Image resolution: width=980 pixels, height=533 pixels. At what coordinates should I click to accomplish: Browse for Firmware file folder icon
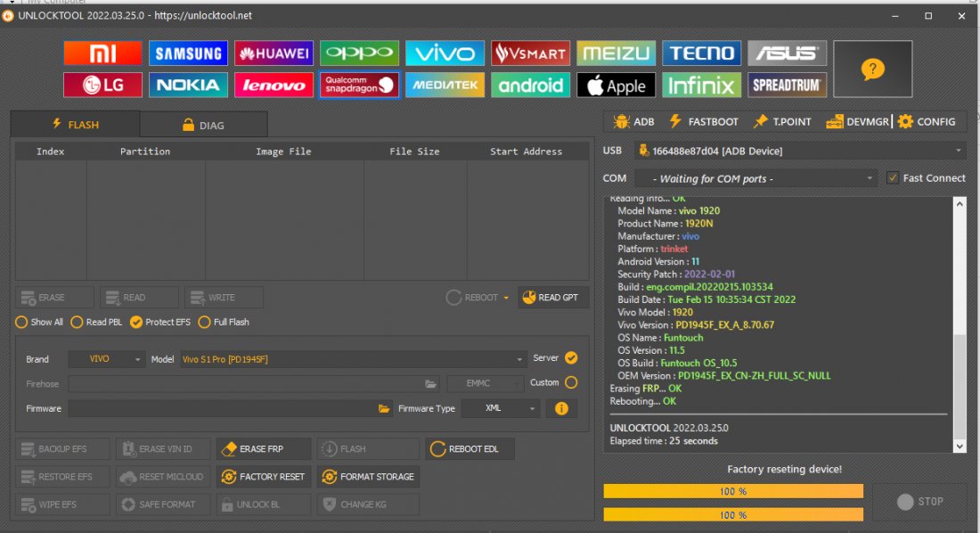click(x=384, y=408)
